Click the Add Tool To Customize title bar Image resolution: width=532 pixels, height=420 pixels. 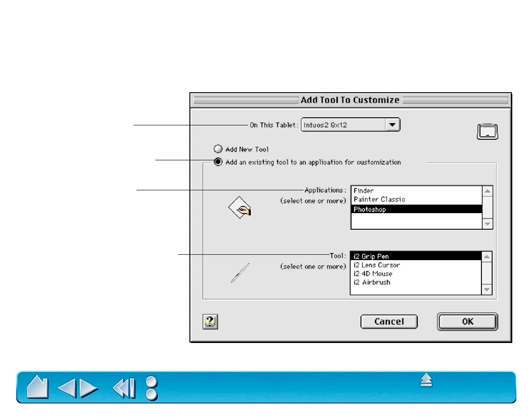(351, 100)
